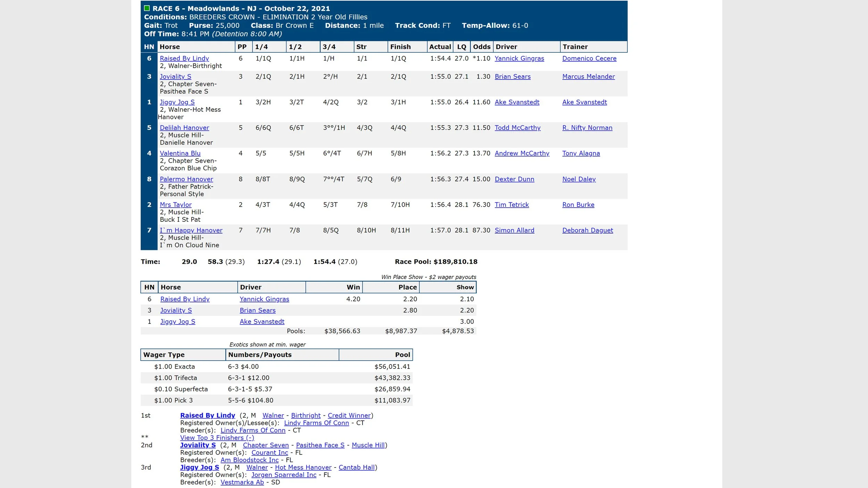Open trainer Domenico Cecere link
Viewport: 868px width, 488px height.
(590, 58)
